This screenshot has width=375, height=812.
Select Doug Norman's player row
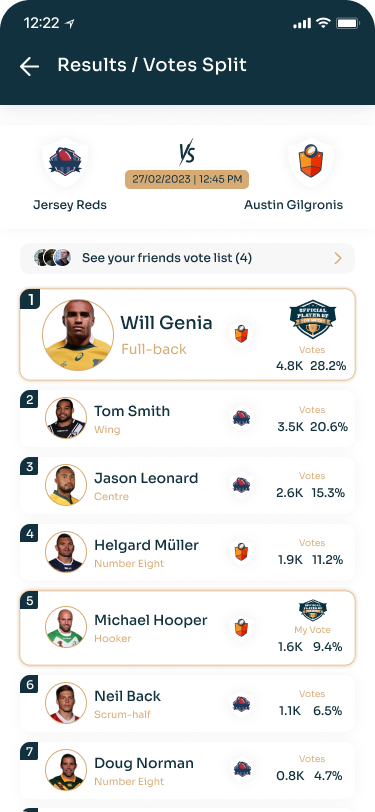point(188,770)
